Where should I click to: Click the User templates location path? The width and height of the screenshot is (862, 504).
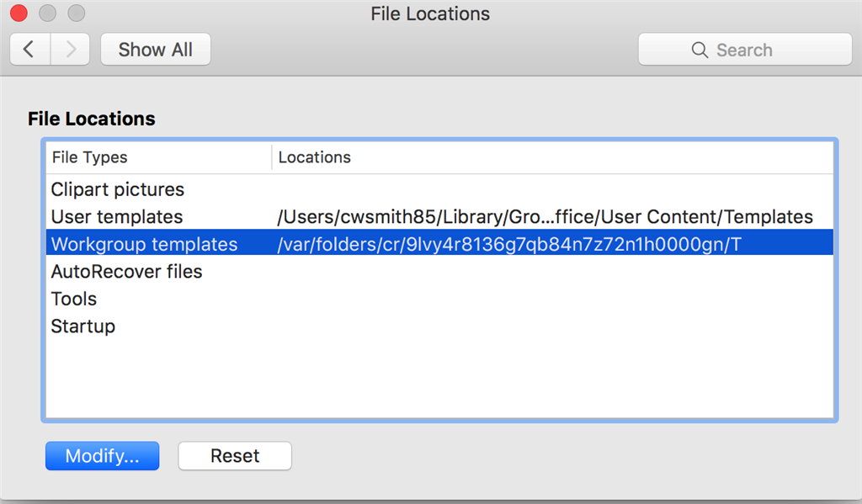click(x=545, y=216)
